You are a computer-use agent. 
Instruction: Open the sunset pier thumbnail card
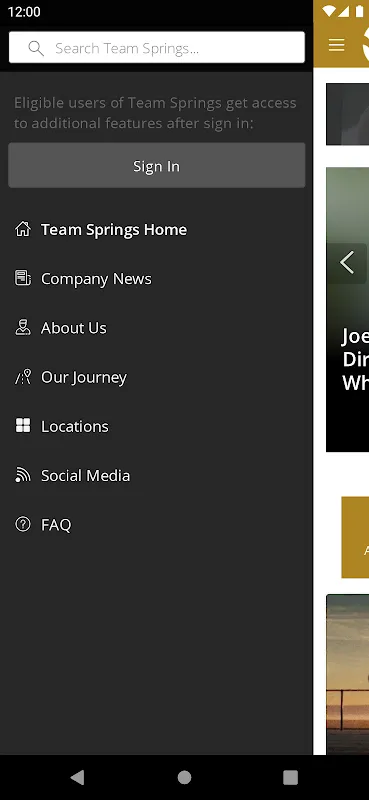click(348, 673)
